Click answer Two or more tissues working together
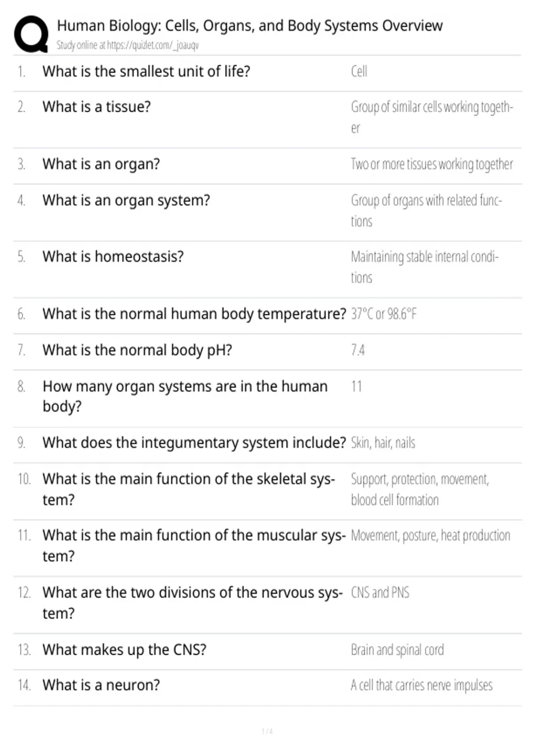The width and height of the screenshot is (534, 756). click(432, 164)
